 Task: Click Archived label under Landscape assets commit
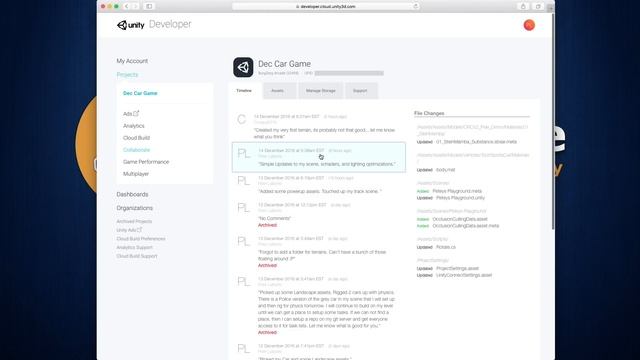click(x=267, y=333)
